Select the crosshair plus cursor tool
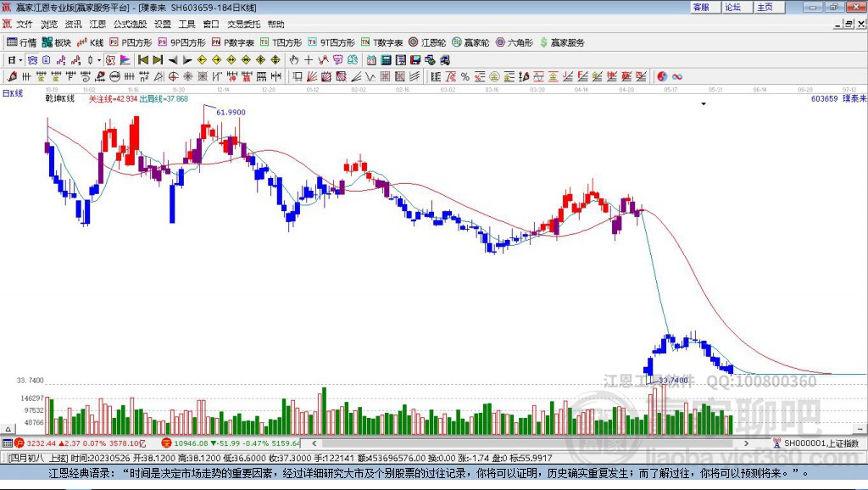Image resolution: width=868 pixels, height=490 pixels. coord(309,60)
